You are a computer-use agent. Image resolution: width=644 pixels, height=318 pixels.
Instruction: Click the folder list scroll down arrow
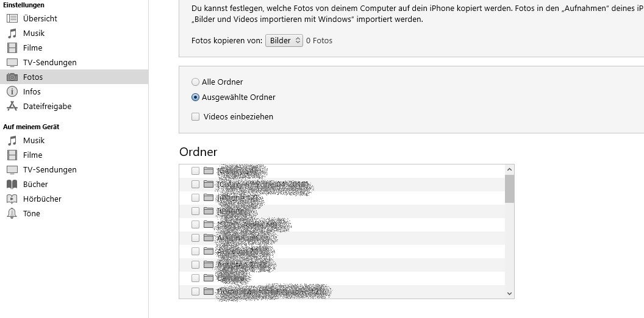pyautogui.click(x=510, y=294)
